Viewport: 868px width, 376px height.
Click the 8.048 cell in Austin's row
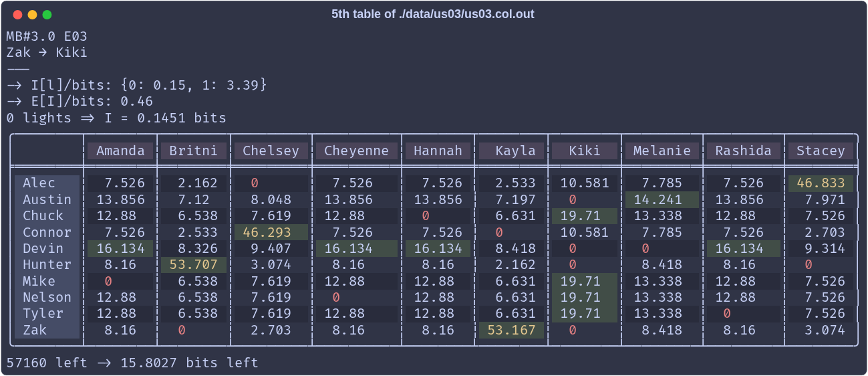click(x=271, y=199)
